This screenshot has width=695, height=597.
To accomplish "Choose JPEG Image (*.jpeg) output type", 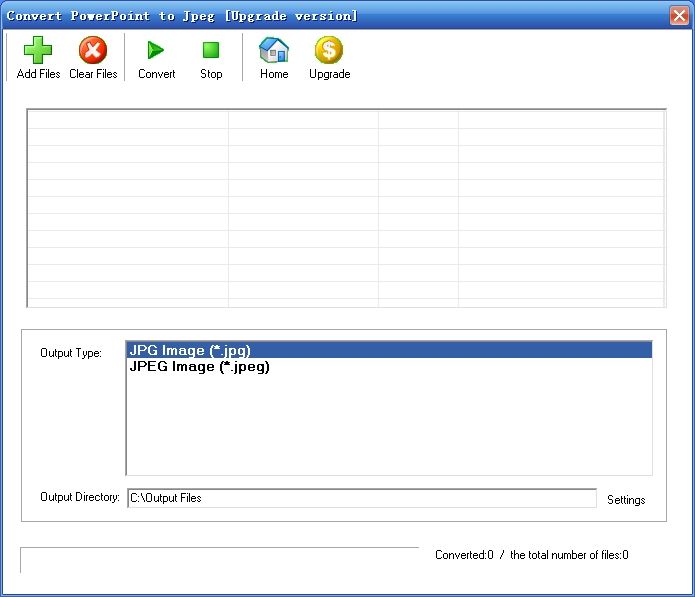I will click(199, 367).
